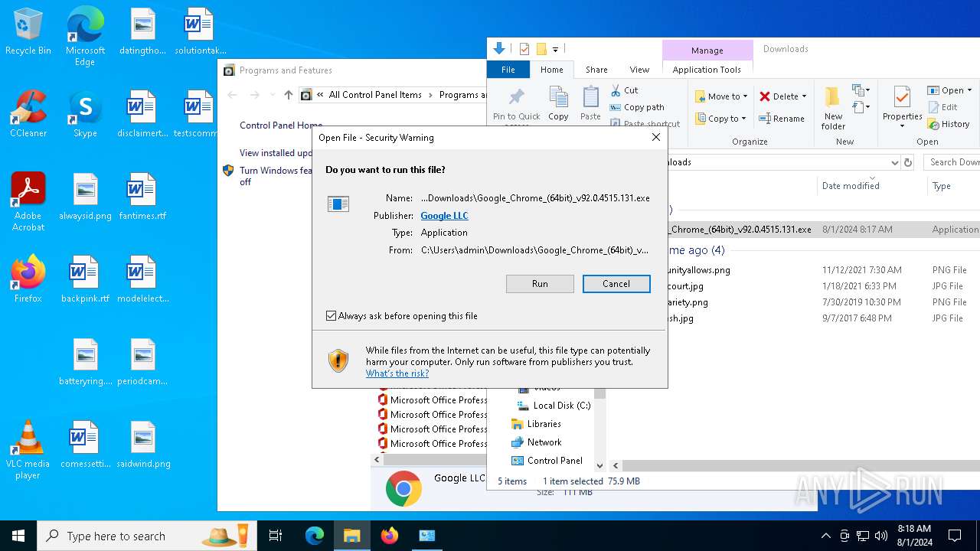This screenshot has height=551, width=980.
Task: Launch the Skype desktop shortcut
Action: (85, 115)
